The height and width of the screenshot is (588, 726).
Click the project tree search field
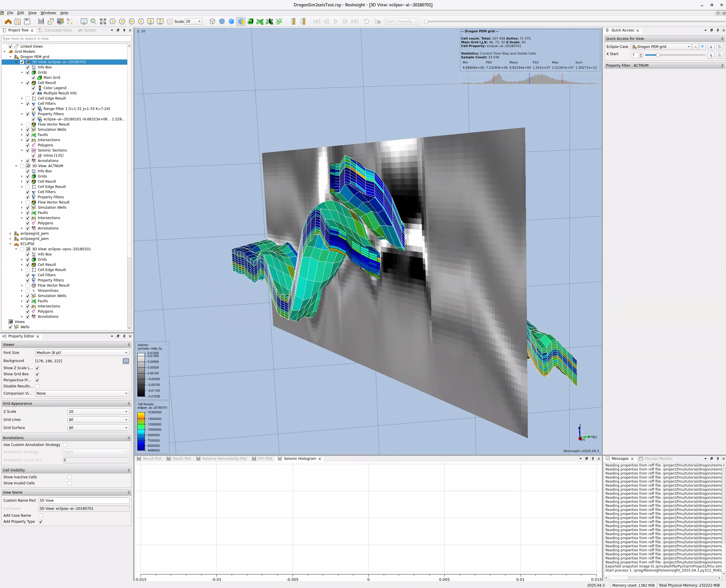67,39
